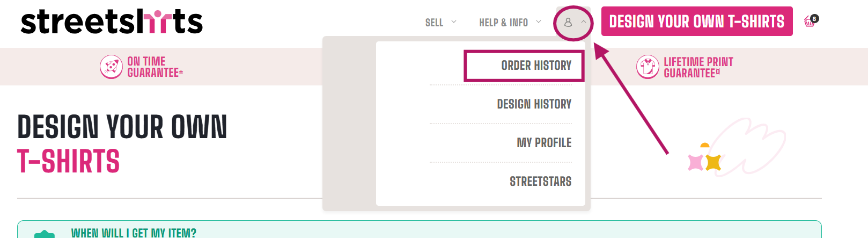868x238 pixels.
Task: Click the streetshirts logo
Action: point(112,22)
